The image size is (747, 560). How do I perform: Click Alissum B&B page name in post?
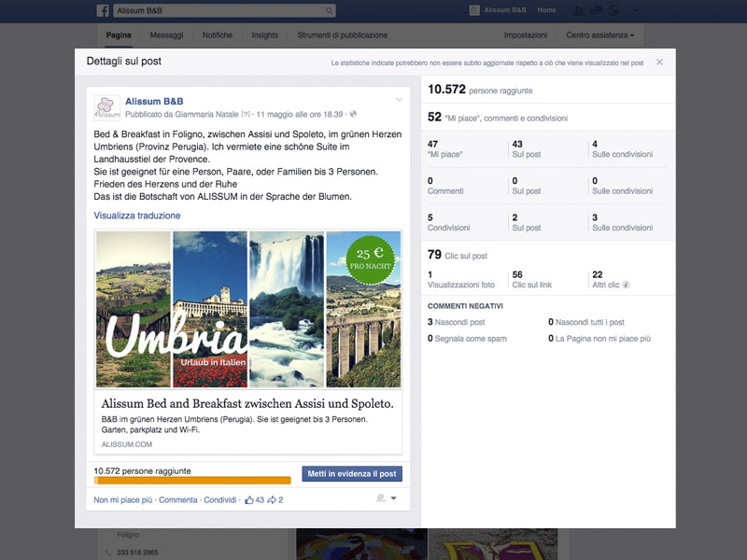(154, 102)
